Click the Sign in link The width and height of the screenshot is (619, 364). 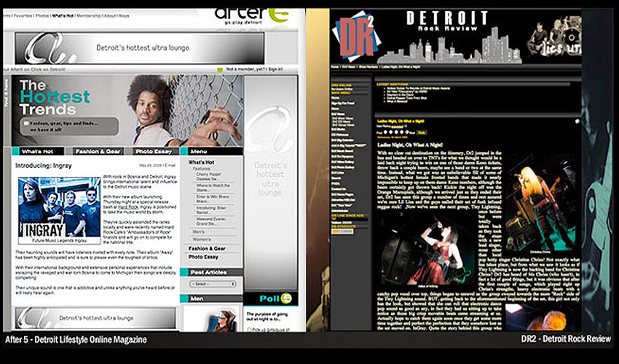click(x=275, y=69)
